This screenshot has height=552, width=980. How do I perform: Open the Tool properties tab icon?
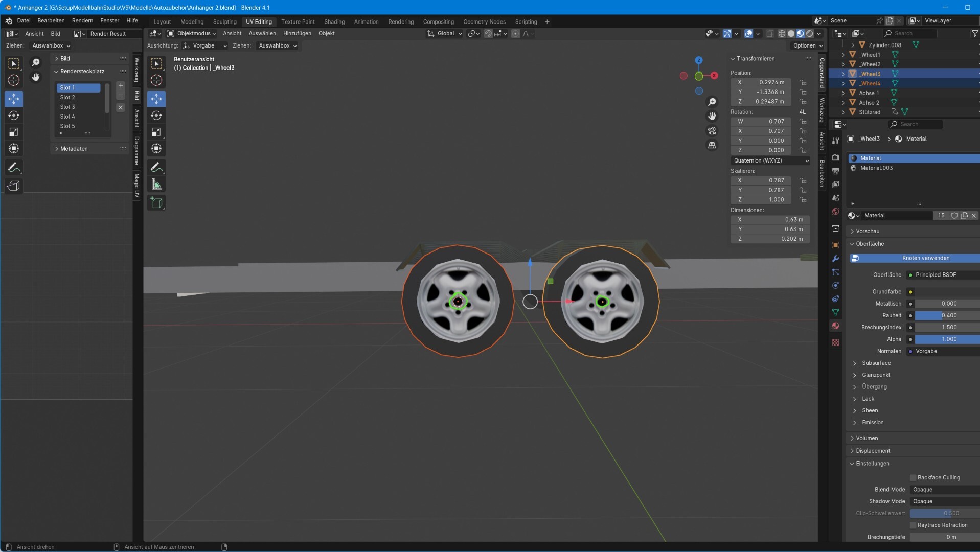click(x=835, y=141)
